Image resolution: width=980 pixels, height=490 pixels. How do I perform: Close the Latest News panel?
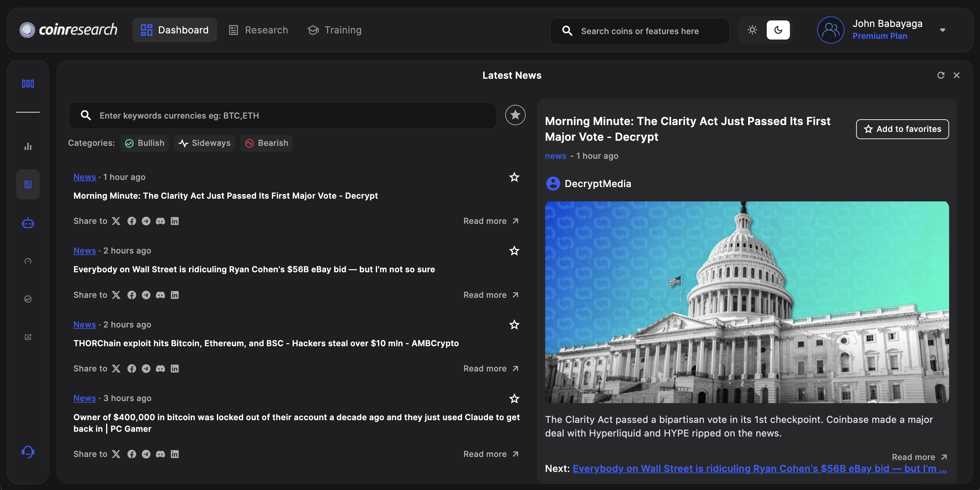pyautogui.click(x=956, y=75)
